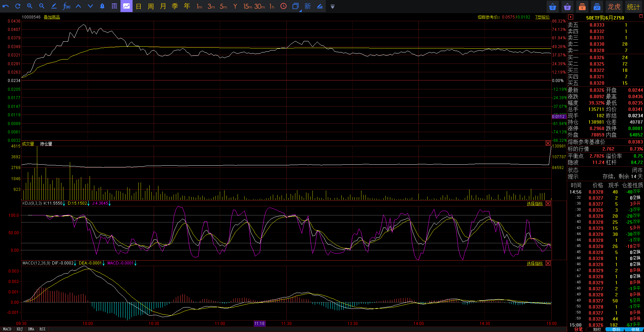
Task: Select the 成交量 volume label
Action: click(28, 144)
